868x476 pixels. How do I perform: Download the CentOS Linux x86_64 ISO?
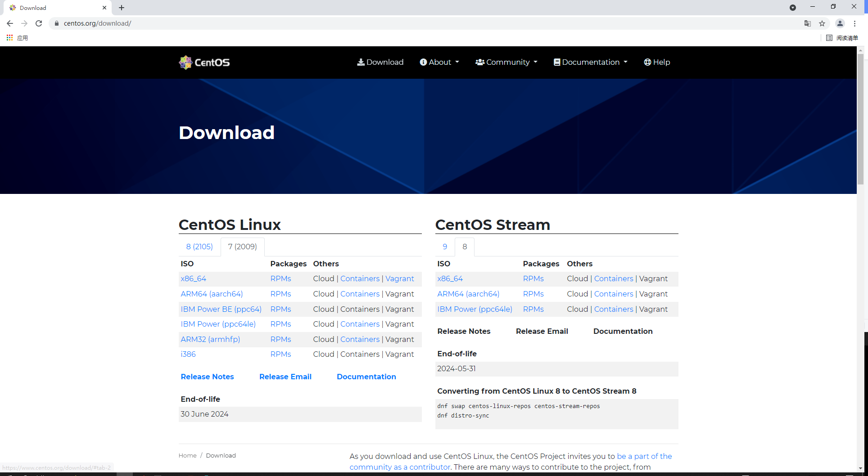tap(194, 278)
